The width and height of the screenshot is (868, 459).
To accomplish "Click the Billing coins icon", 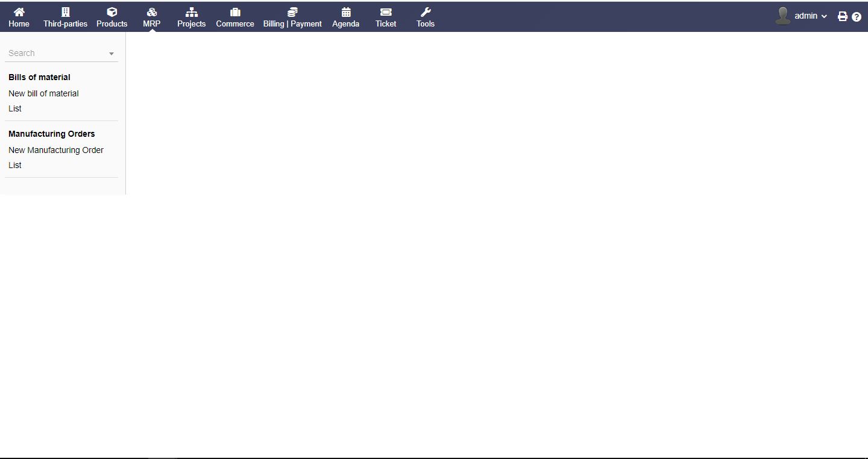I will click(x=292, y=12).
